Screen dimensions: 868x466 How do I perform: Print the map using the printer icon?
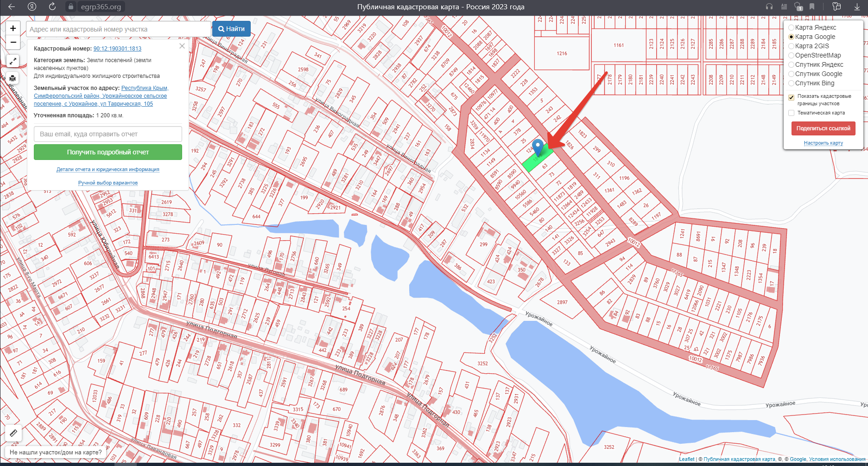tap(13, 78)
